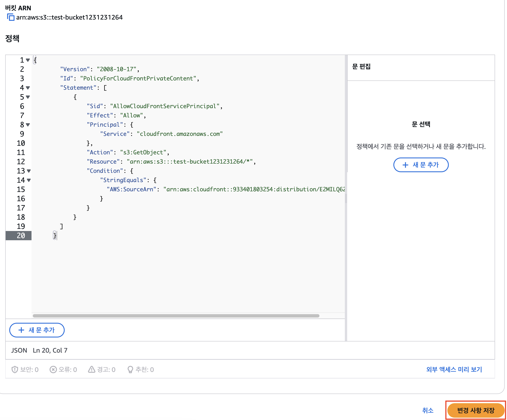Collapse the Statement array fold arrow line 4
Image resolution: width=507 pixels, height=420 pixels.
pos(28,88)
